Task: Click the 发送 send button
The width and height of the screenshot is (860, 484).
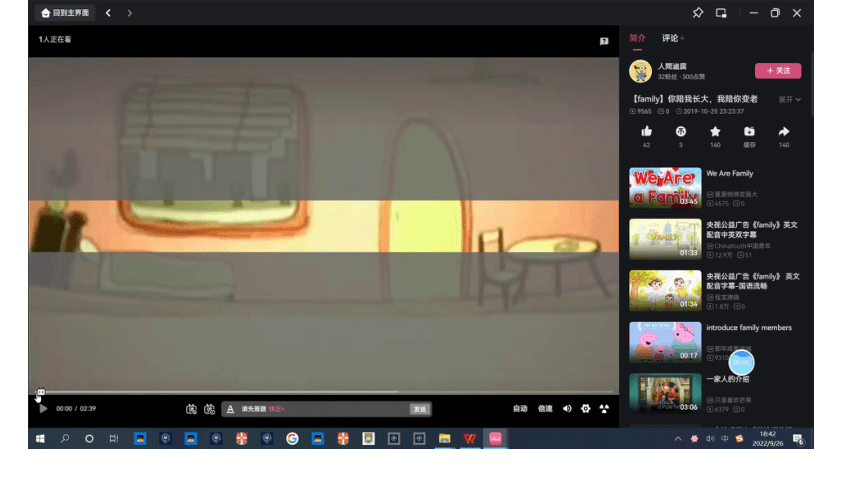Action: click(420, 409)
